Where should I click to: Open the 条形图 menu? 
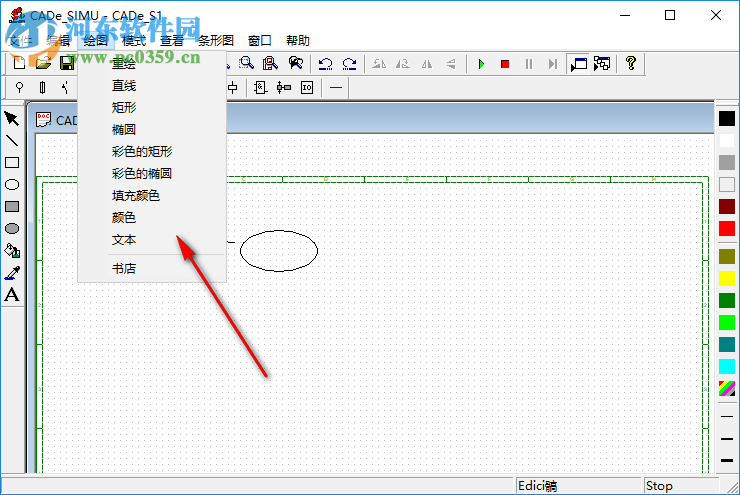point(216,41)
